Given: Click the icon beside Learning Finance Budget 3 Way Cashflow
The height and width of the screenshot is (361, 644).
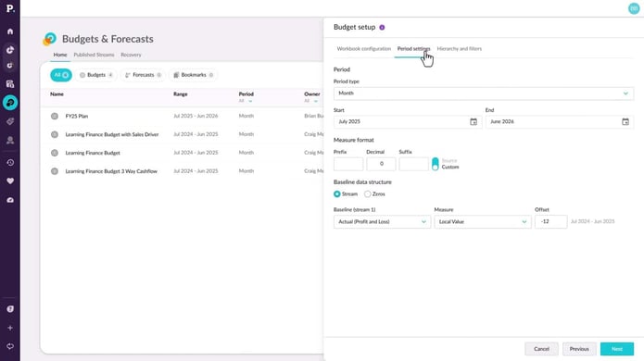Looking at the screenshot, I should click(55, 171).
